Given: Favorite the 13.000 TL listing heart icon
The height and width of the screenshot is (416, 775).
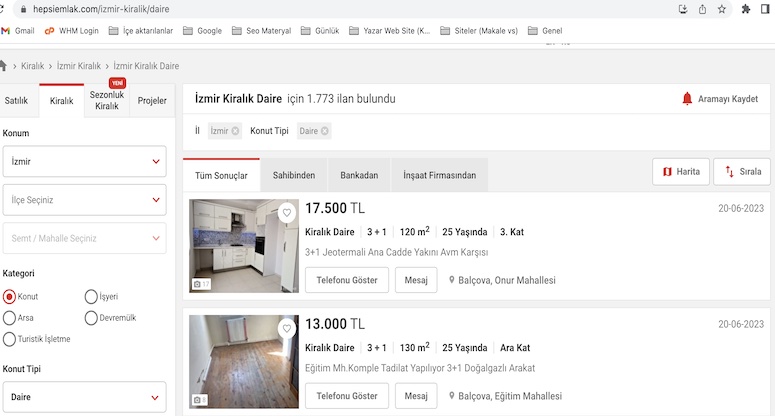Looking at the screenshot, I should pos(287,329).
